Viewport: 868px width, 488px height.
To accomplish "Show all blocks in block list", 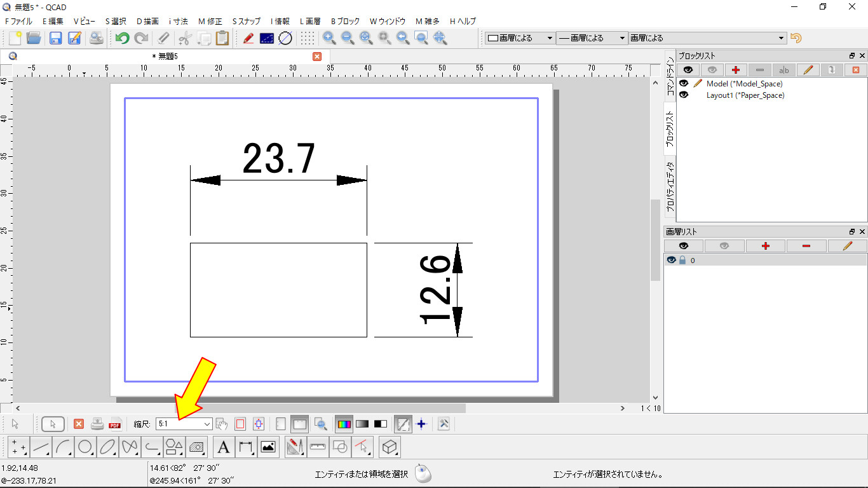I will pos(688,69).
